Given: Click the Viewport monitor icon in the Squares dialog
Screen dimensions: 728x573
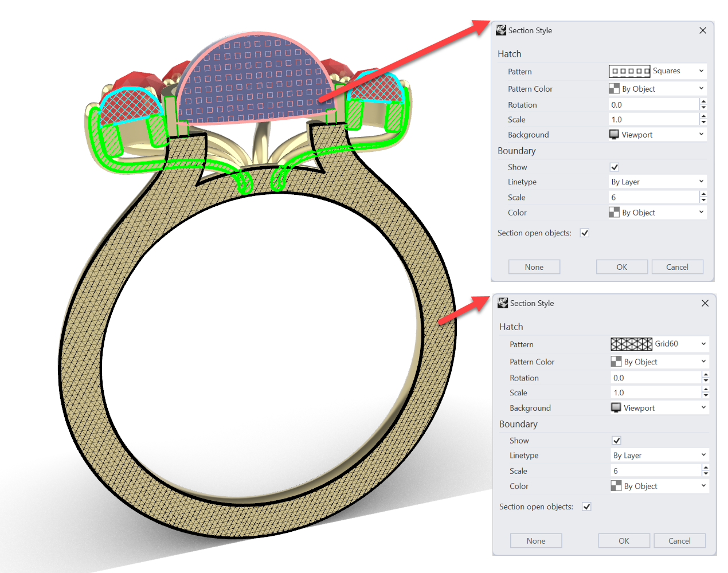Looking at the screenshot, I should coord(614,135).
